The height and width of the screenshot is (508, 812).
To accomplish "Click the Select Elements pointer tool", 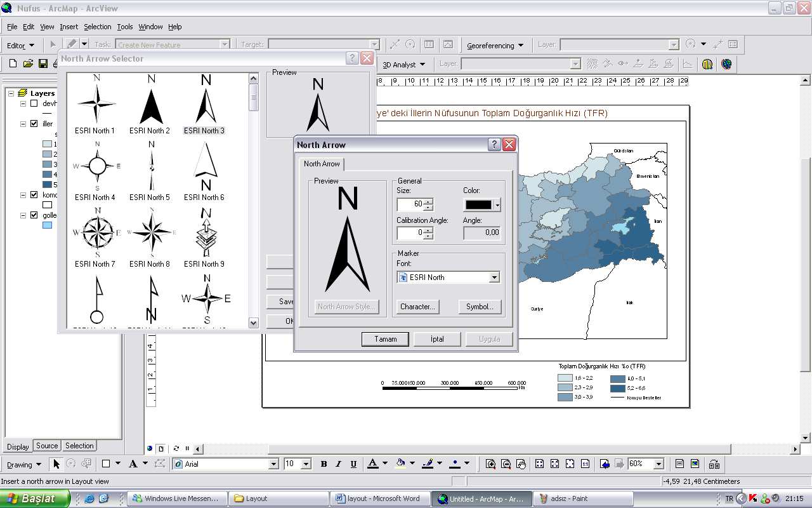I will tap(56, 464).
